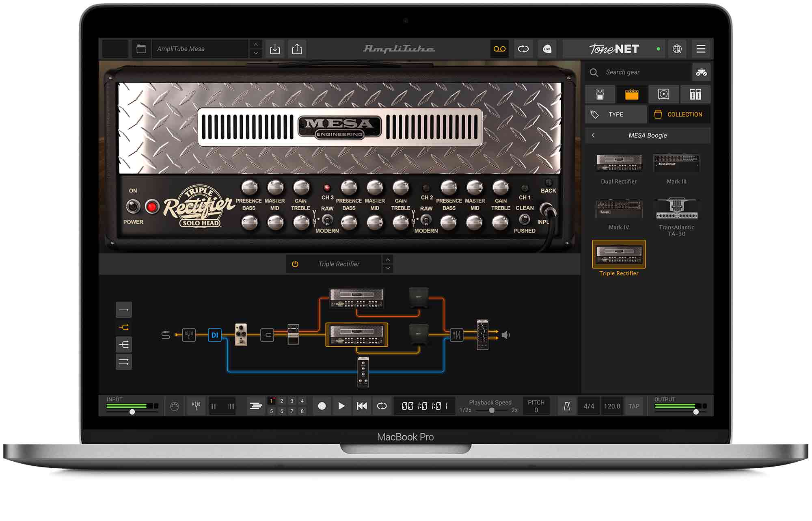Select the cabinet speaker gear category icon
The width and height of the screenshot is (812, 521).
pyautogui.click(x=663, y=94)
